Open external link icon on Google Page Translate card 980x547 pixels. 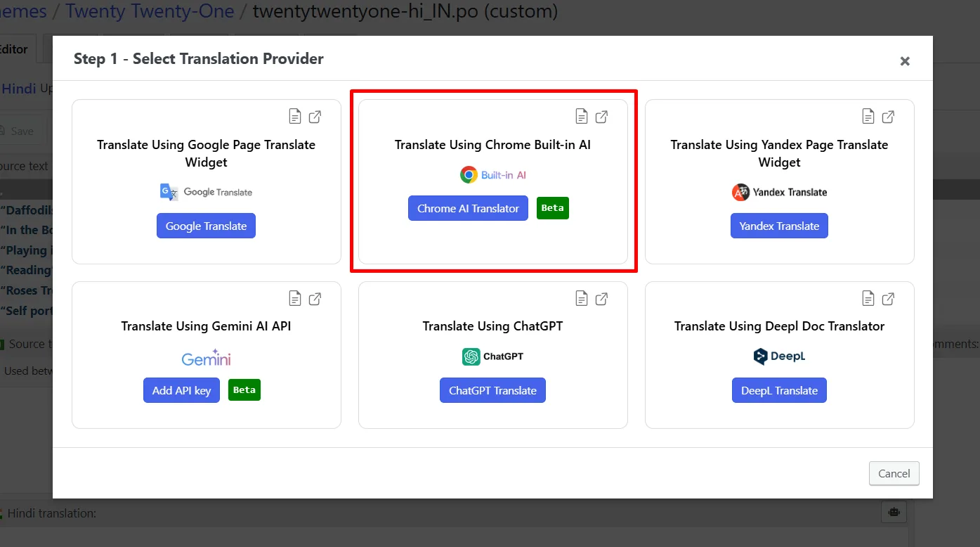pos(315,117)
